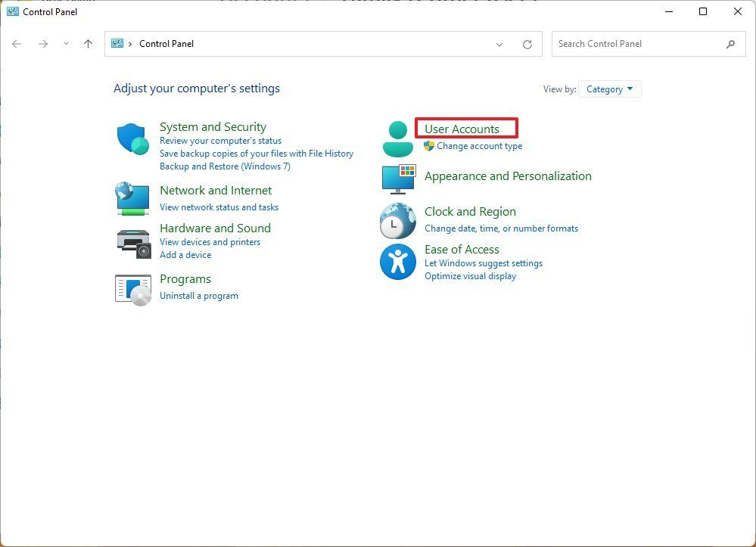Expand the address bar history chevron

click(x=499, y=44)
